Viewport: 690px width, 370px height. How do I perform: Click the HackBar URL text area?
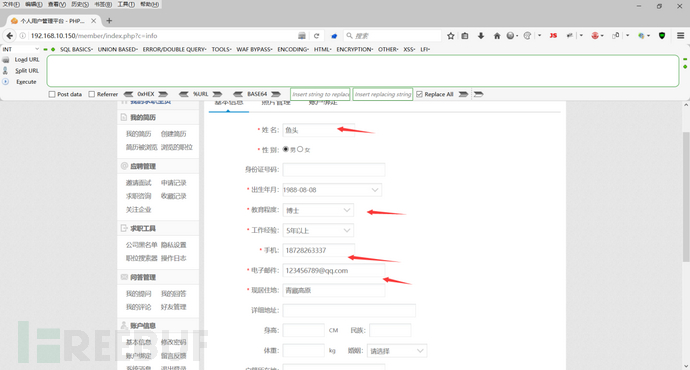tap(363, 70)
